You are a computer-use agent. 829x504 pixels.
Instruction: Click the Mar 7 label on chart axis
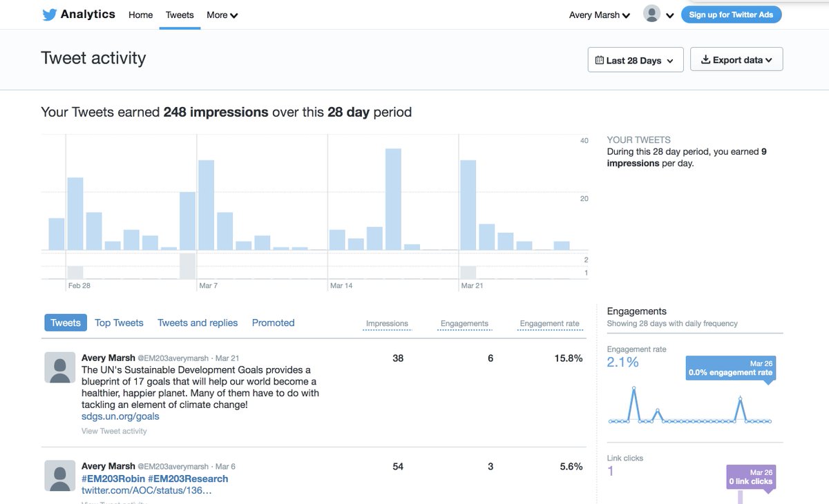pyautogui.click(x=209, y=285)
